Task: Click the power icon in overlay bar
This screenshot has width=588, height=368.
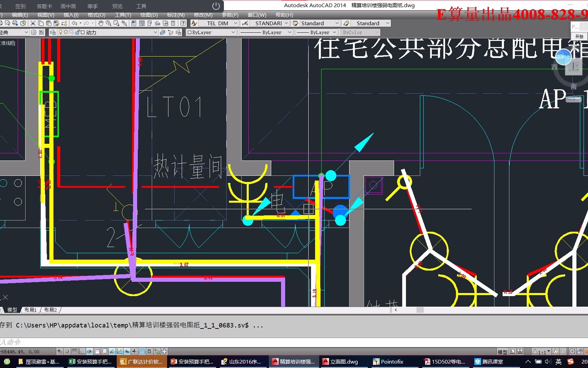Action: (216, 6)
